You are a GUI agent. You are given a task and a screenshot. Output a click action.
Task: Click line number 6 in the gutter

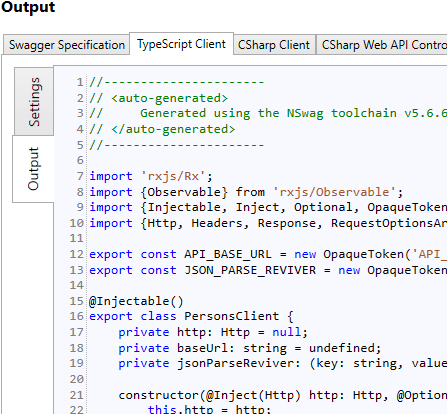(80, 160)
